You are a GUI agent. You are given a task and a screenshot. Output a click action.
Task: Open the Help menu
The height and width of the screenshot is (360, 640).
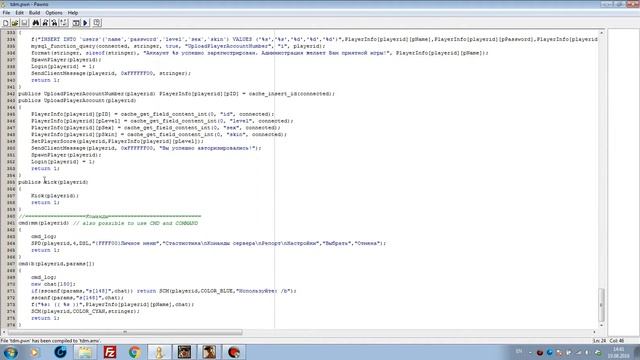coord(73,13)
